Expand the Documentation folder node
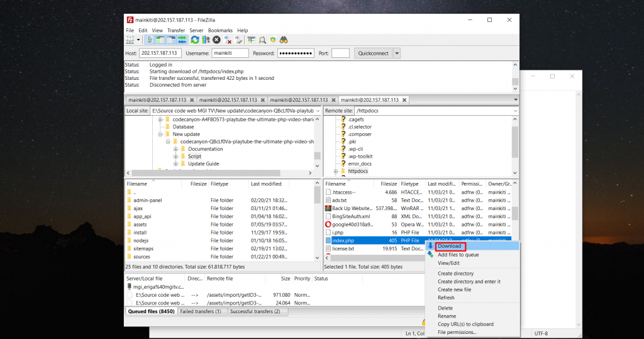The width and height of the screenshot is (644, 339). point(176,149)
